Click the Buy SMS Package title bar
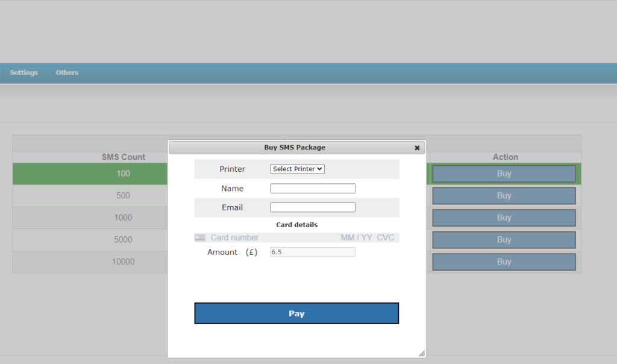The width and height of the screenshot is (617, 364). 295,148
